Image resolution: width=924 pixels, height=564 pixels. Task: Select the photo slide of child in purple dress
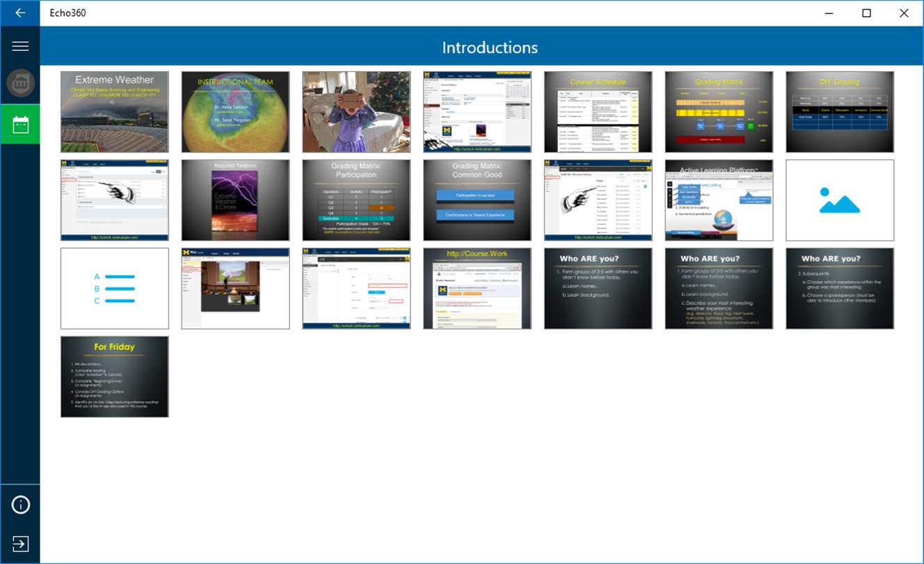point(356,112)
